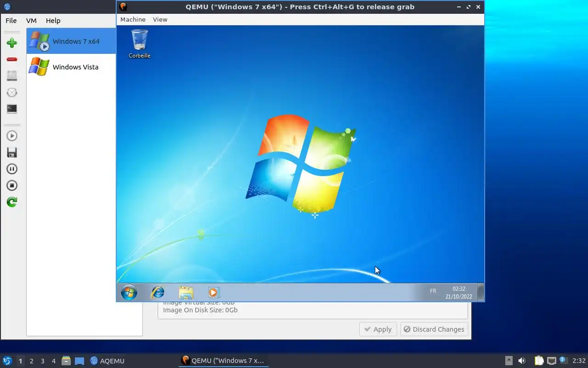Click the volume speaker tray icon
Viewport: 588px width, 368px height.
522,361
